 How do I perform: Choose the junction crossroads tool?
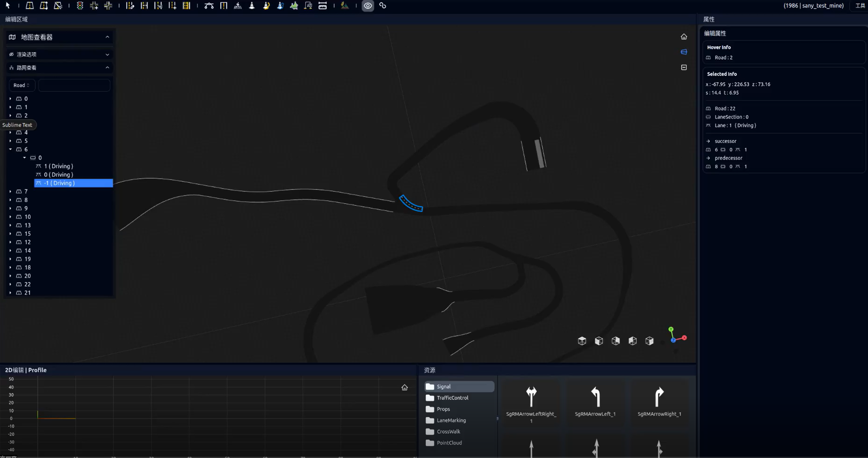108,6
